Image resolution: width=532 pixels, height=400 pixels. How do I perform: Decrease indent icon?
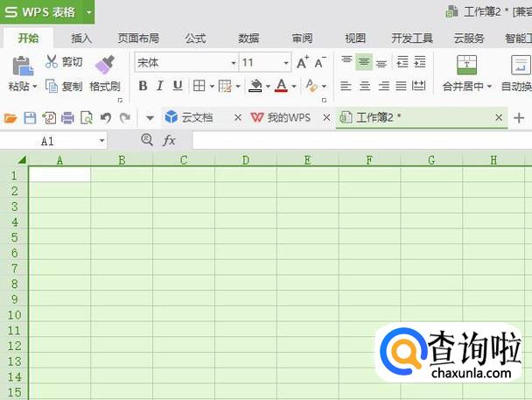pyautogui.click(x=402, y=62)
